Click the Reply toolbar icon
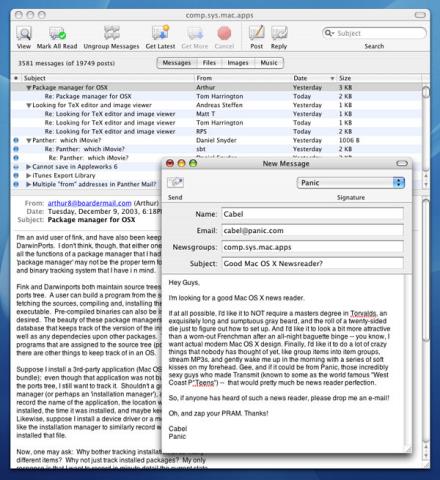 (x=279, y=33)
